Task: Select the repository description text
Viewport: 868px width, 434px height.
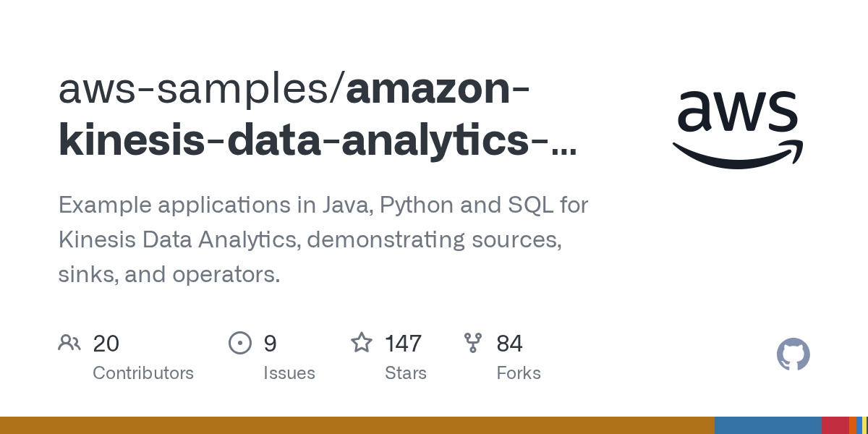Action: tap(323, 239)
